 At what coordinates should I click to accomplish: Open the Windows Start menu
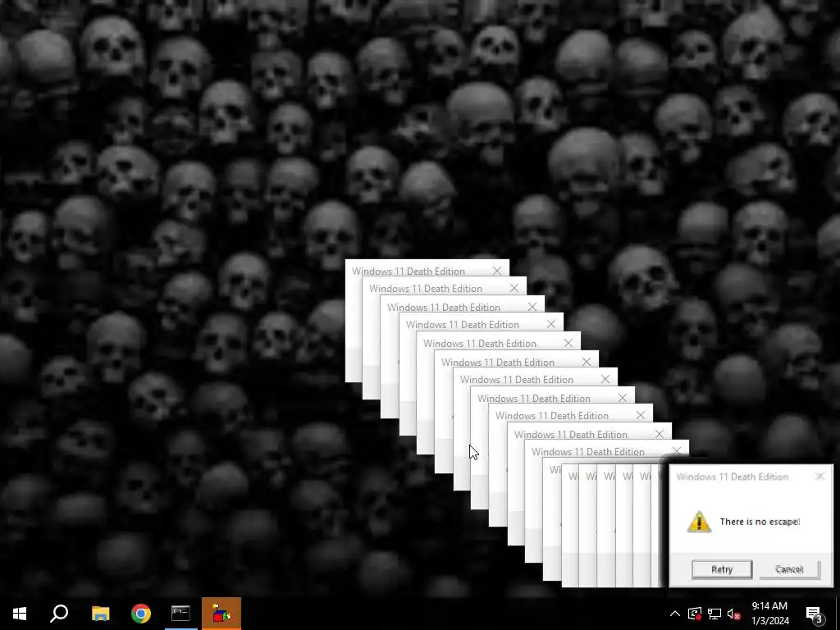pos(20,614)
